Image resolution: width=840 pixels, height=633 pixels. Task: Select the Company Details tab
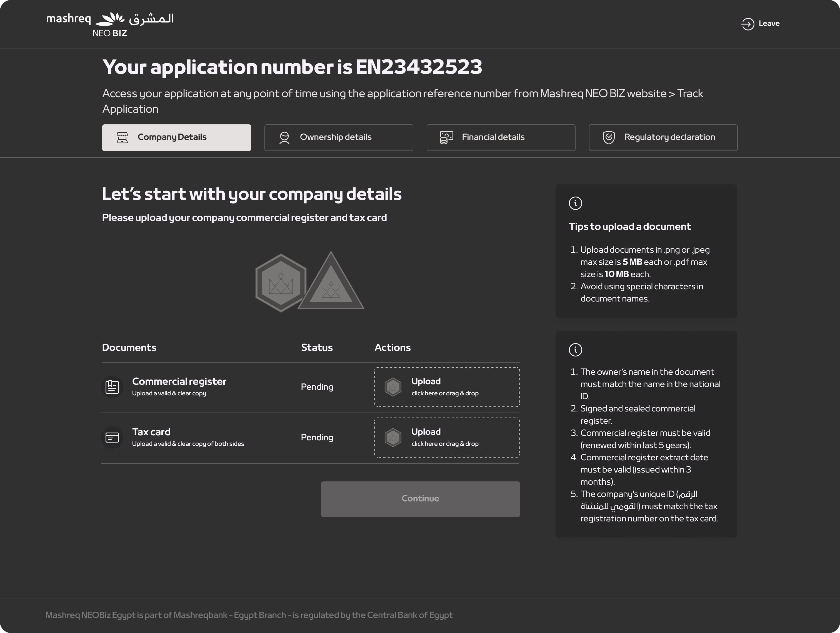tap(176, 137)
